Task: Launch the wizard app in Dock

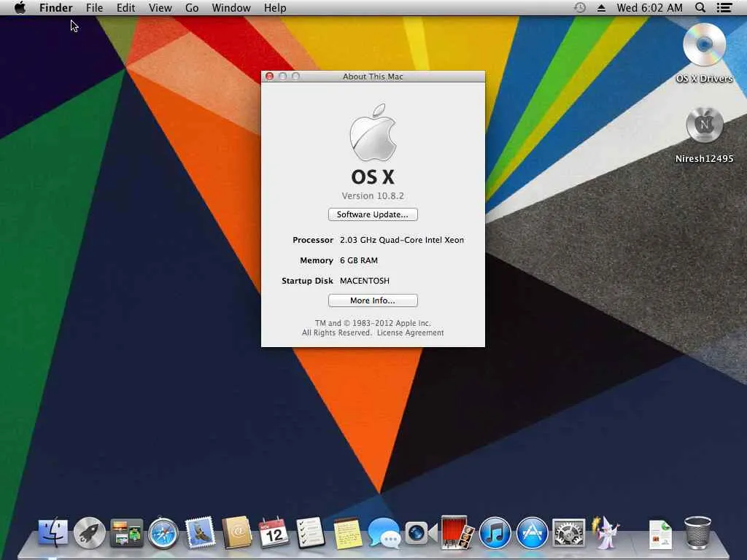Action: (605, 532)
